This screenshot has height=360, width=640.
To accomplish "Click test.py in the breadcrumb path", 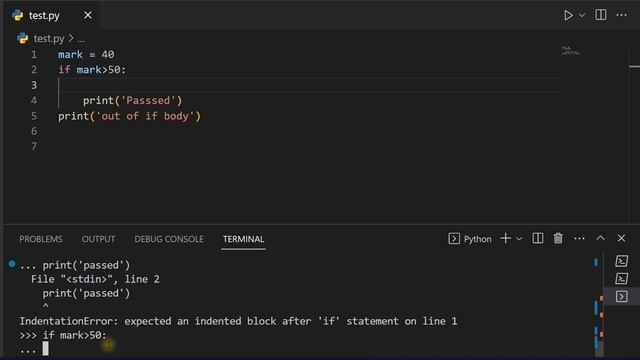I will tap(49, 39).
